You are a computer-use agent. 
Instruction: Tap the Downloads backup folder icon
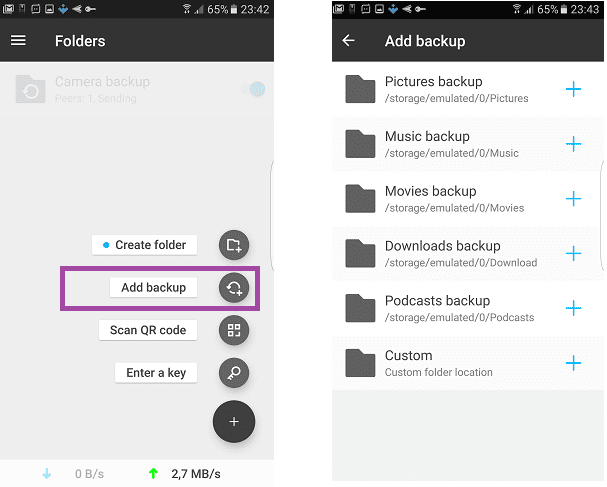point(360,254)
